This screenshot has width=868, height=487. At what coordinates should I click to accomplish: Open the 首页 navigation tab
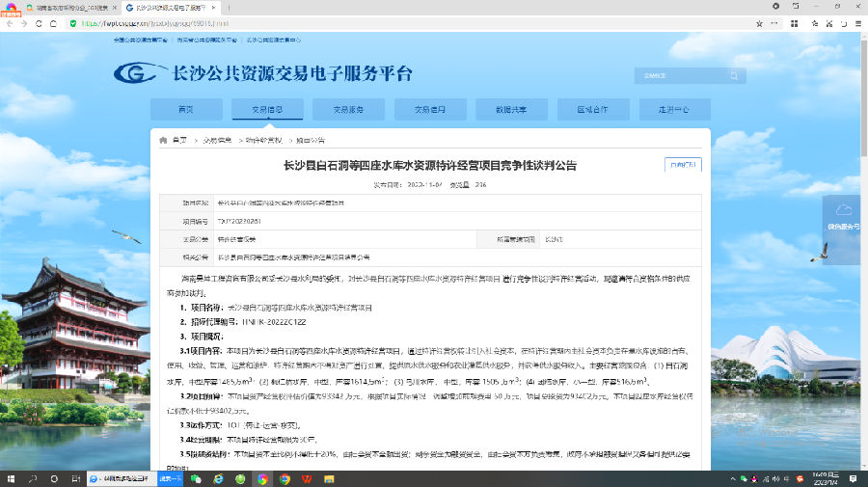pyautogui.click(x=185, y=109)
